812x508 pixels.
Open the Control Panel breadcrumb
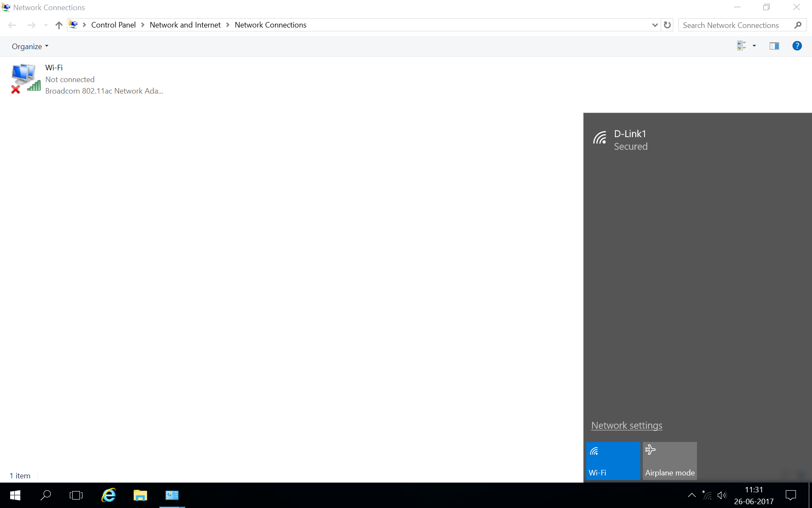[x=113, y=25]
